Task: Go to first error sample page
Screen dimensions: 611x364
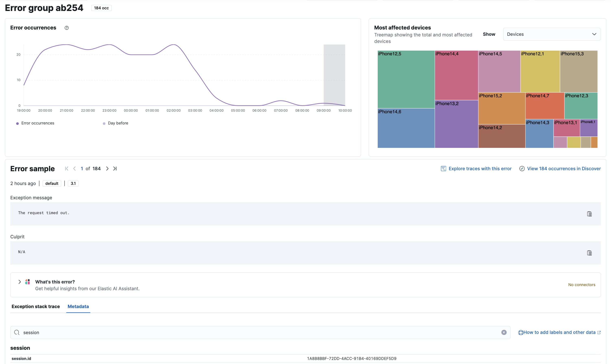Action: pyautogui.click(x=67, y=169)
